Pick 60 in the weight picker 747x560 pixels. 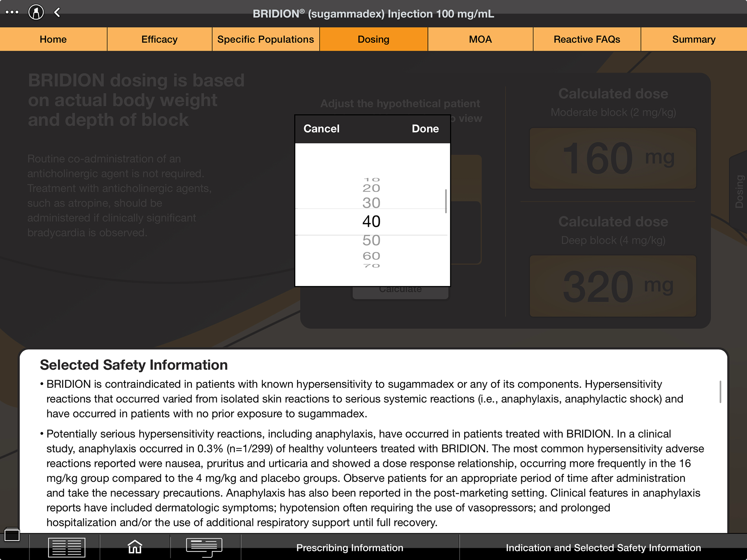coord(371,256)
